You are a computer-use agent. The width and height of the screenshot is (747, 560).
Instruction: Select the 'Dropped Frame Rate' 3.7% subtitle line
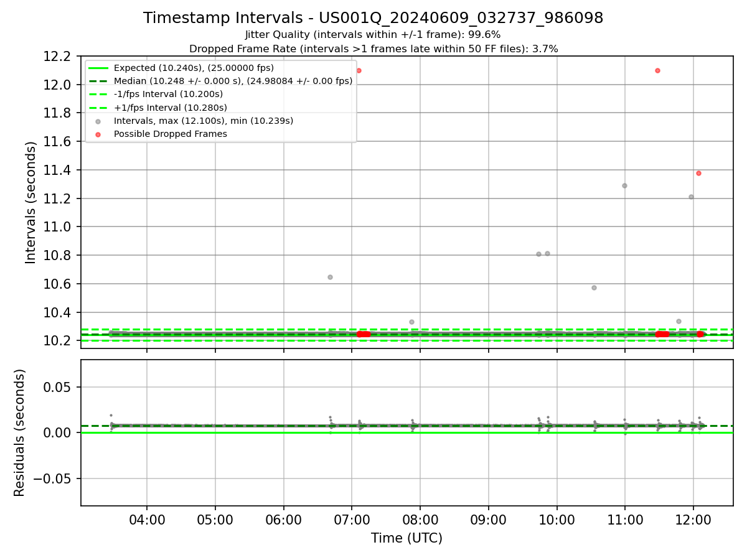(x=373, y=49)
